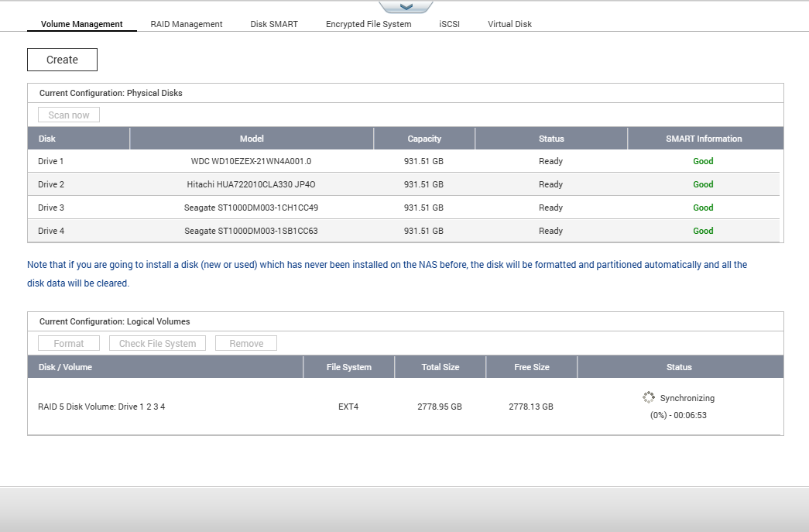Screen dimensions: 809x532
Task: Click the Format button
Action: [69, 344]
